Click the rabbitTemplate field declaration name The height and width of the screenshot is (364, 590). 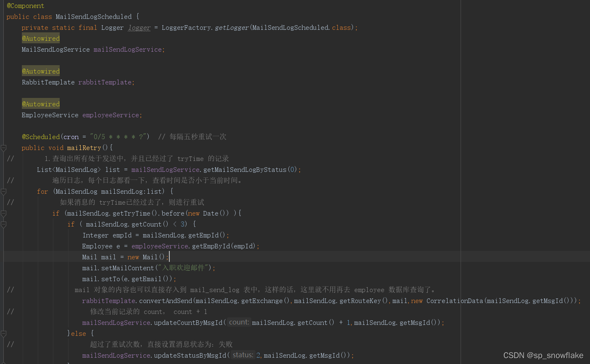click(105, 82)
